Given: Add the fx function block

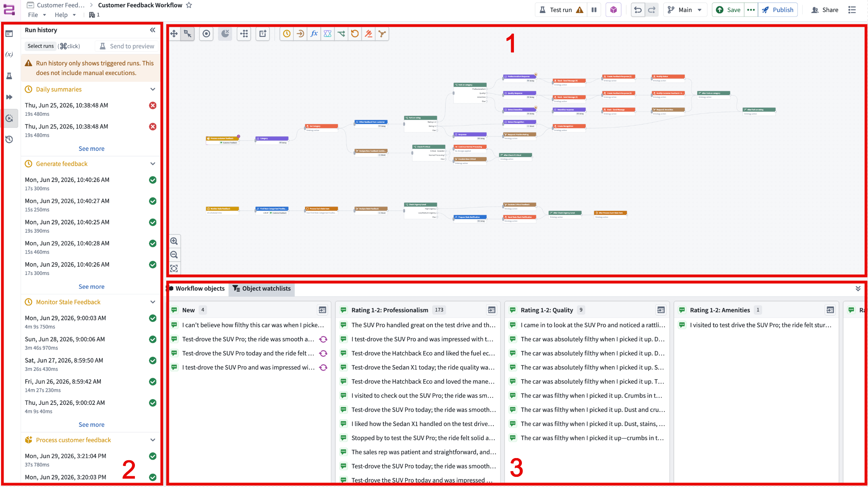Looking at the screenshot, I should pyautogui.click(x=314, y=34).
